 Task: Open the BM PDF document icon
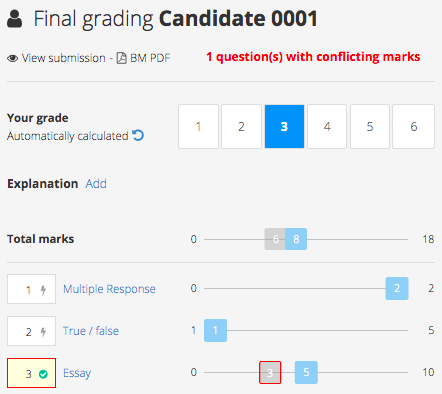point(121,58)
